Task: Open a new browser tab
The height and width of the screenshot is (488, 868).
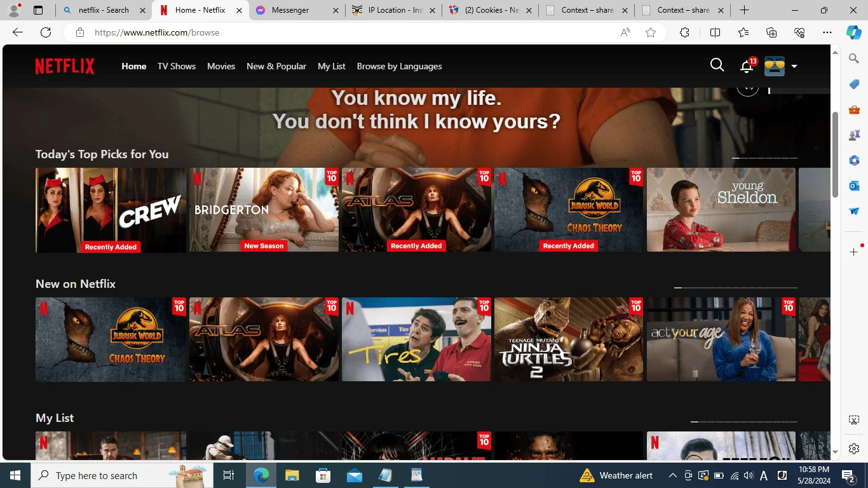Action: click(x=744, y=10)
